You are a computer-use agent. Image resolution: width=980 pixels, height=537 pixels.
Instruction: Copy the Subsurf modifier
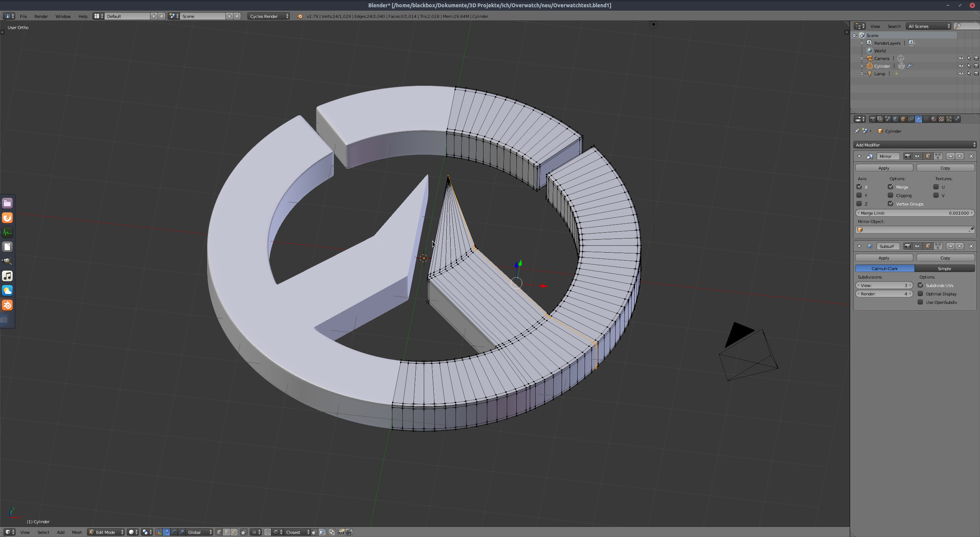pos(945,258)
